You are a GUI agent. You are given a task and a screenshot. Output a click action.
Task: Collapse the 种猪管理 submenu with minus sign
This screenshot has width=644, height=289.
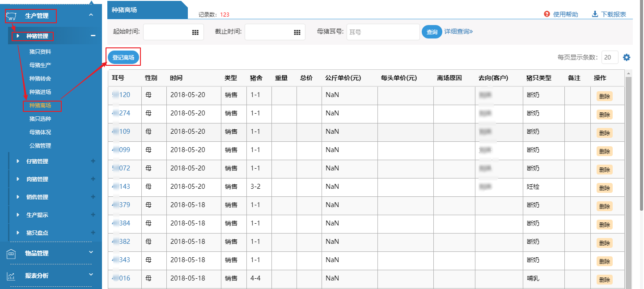click(x=93, y=36)
